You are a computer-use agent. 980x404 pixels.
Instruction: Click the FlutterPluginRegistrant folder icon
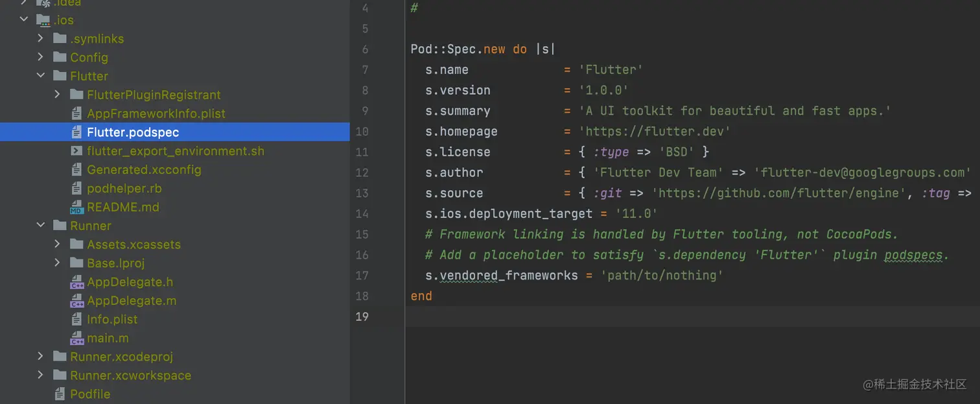[76, 95]
